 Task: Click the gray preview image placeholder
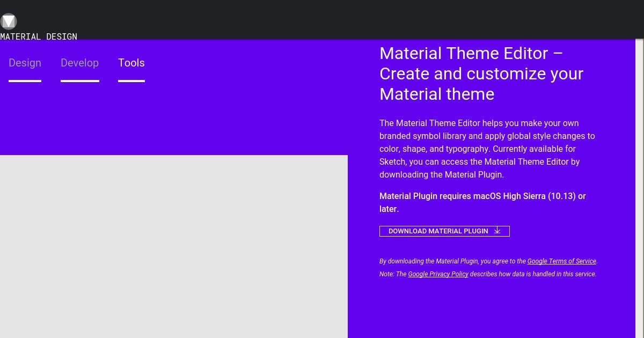pos(174,247)
